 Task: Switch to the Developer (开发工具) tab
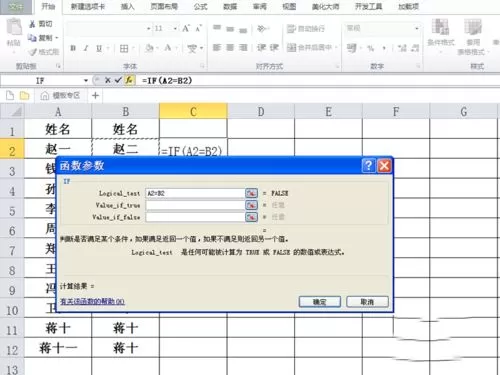368,7
